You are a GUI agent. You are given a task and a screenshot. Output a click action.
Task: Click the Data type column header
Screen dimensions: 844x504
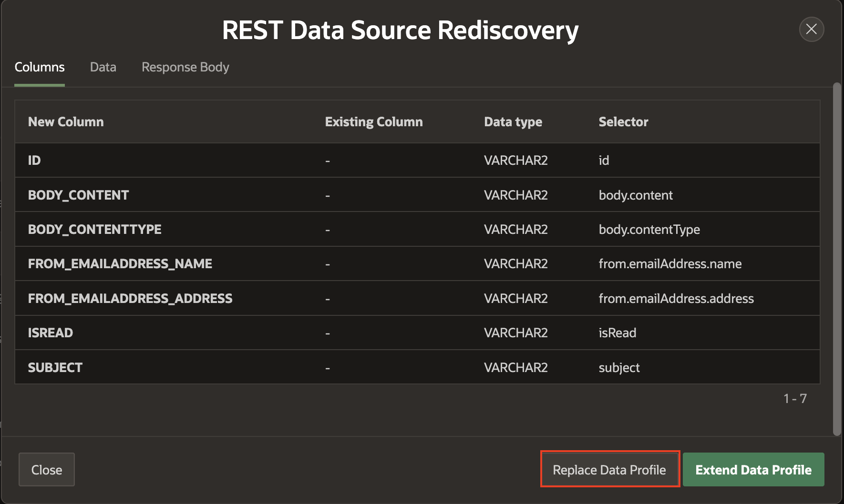[x=513, y=122]
